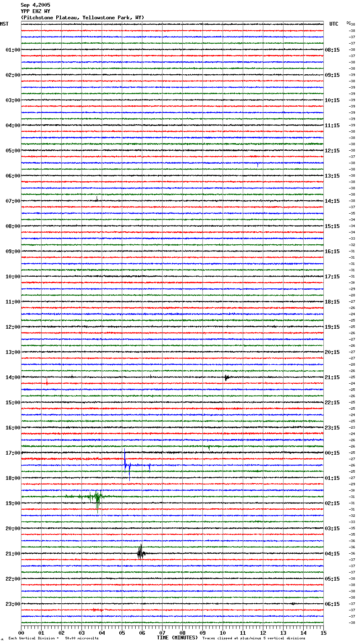Click the 21:15 UTC time label
The image size is (357, 644).
pyautogui.click(x=332, y=377)
